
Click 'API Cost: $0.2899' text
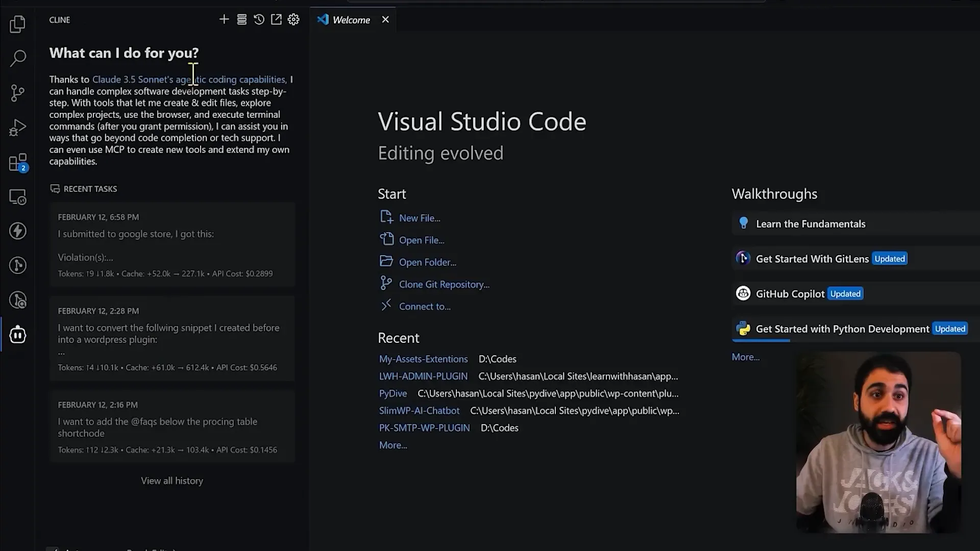242,274
